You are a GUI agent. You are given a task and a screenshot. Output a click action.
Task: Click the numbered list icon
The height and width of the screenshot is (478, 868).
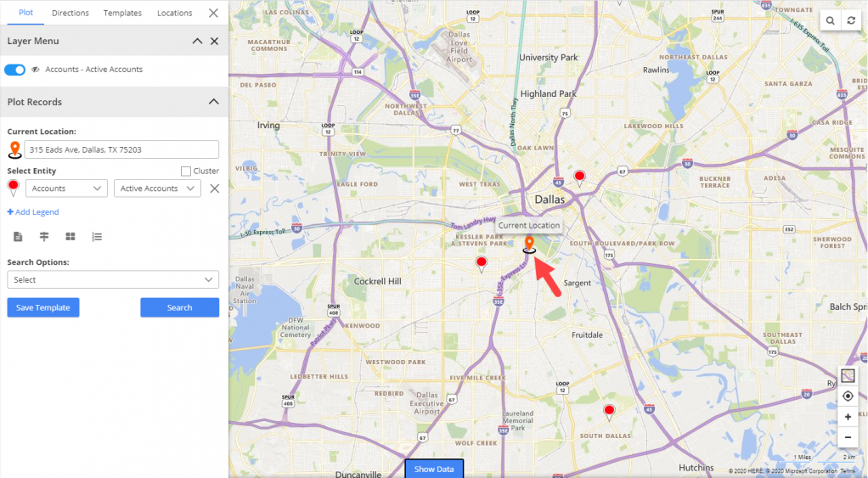97,237
